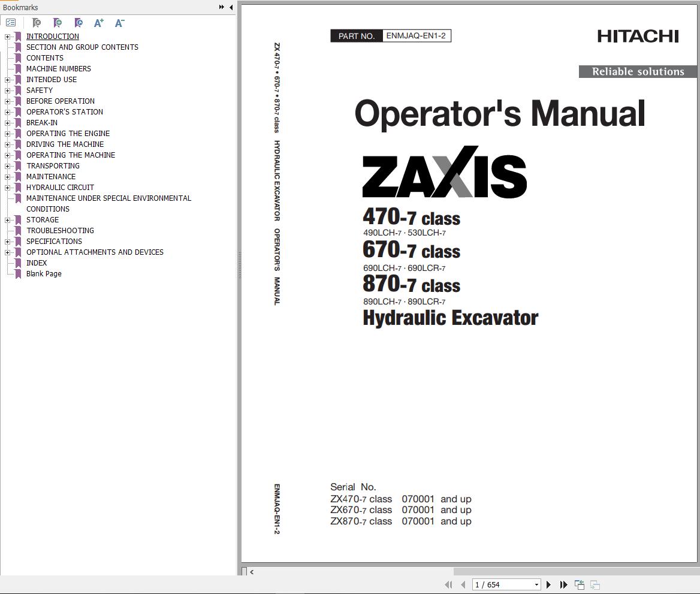This screenshot has width=700, height=594.
Task: Go to the previous page
Action: click(x=463, y=584)
